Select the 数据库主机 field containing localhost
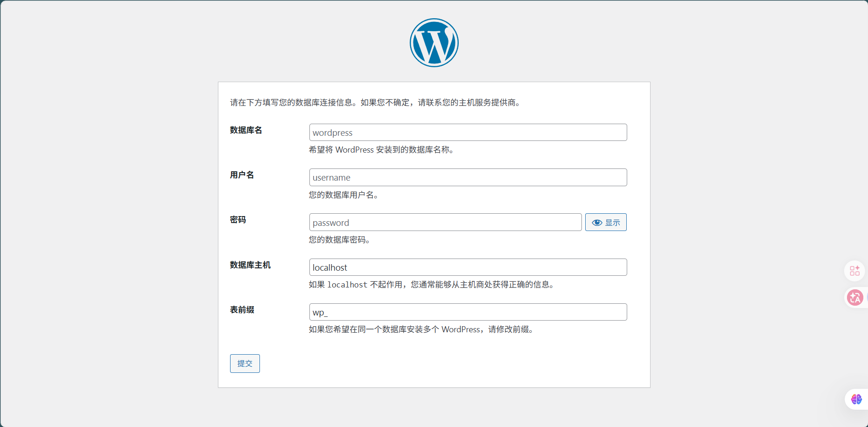 tap(468, 267)
